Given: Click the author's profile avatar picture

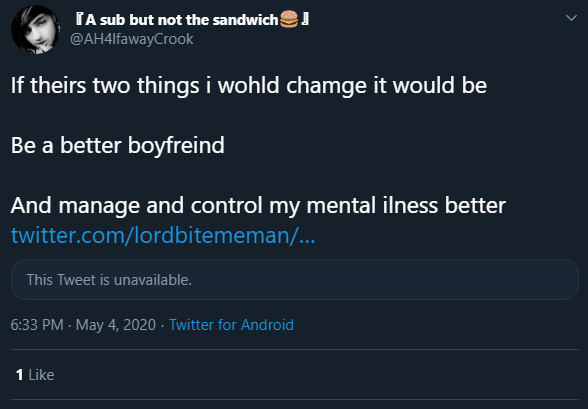Looking at the screenshot, I should [36, 30].
